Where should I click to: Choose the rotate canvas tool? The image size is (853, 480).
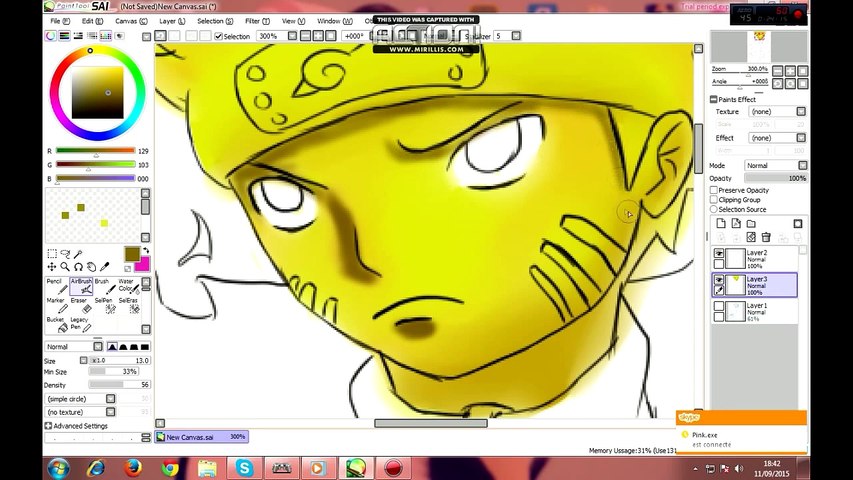coord(78,267)
